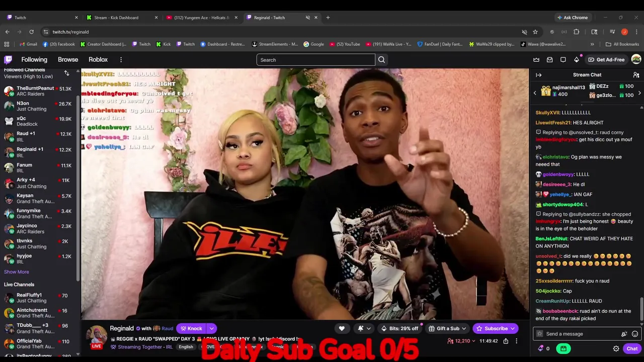The image size is (644, 362).
Task: Open the Roblox nav item
Action: point(98,60)
